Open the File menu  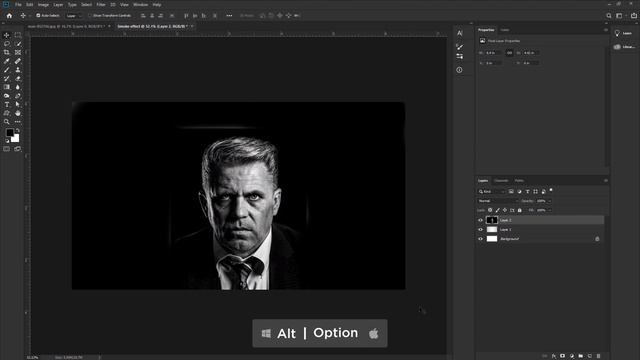click(x=18, y=4)
